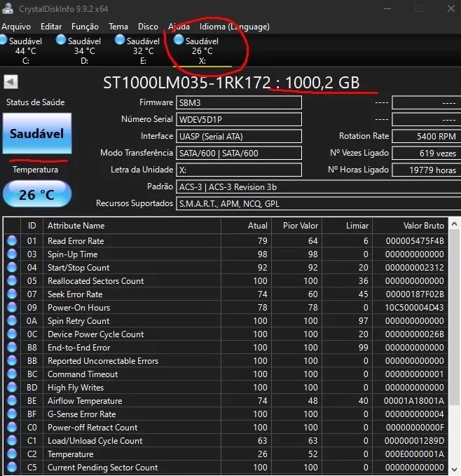
Task: Click the previous disk arrow button
Action: (11, 81)
